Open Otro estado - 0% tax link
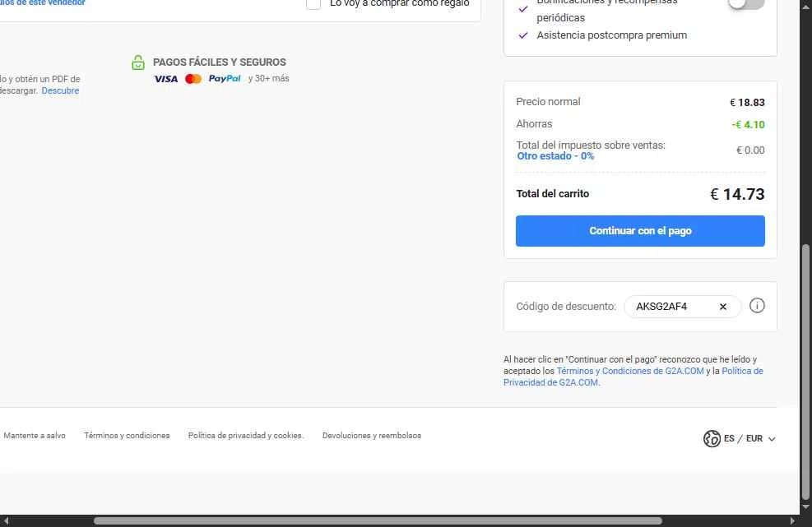The height and width of the screenshot is (527, 812). tap(555, 156)
